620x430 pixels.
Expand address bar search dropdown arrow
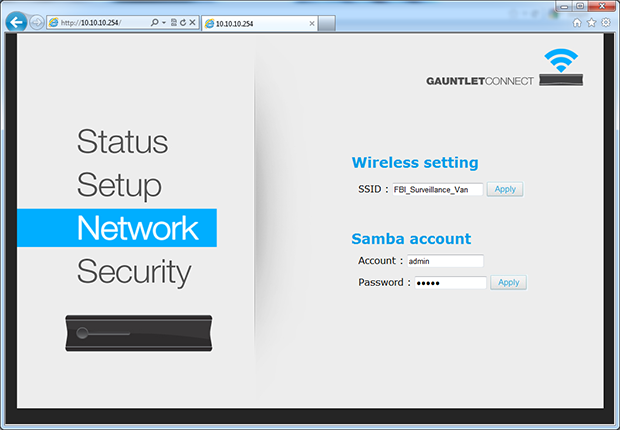click(162, 22)
